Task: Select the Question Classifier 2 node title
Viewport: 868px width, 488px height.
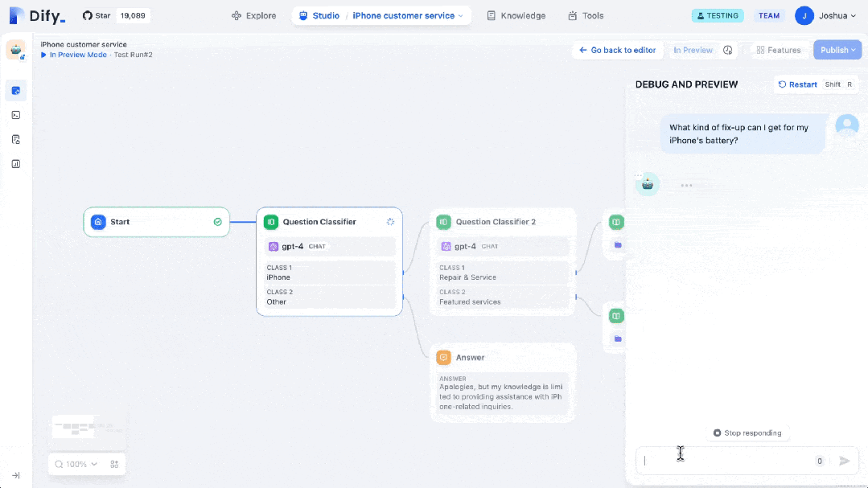Action: click(x=496, y=222)
